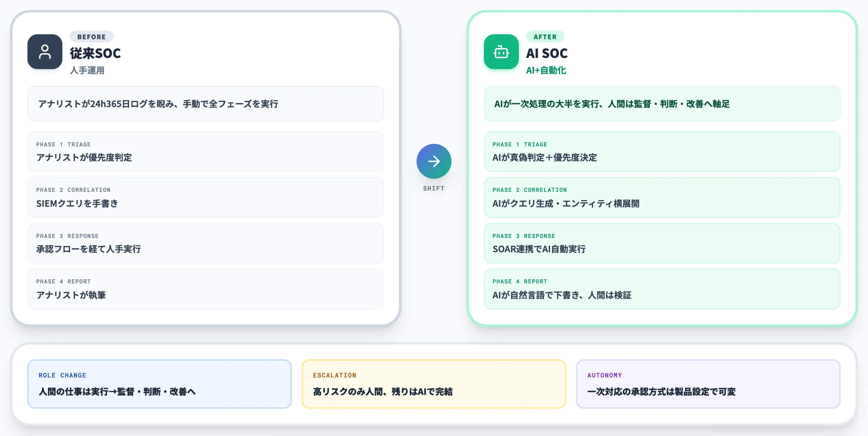Click the AUTONOMY label
The width and height of the screenshot is (868, 436).
(605, 375)
